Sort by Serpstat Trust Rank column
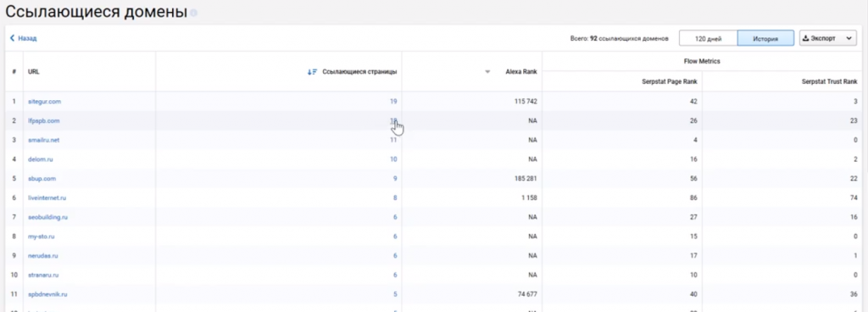868x312 pixels. tap(829, 82)
